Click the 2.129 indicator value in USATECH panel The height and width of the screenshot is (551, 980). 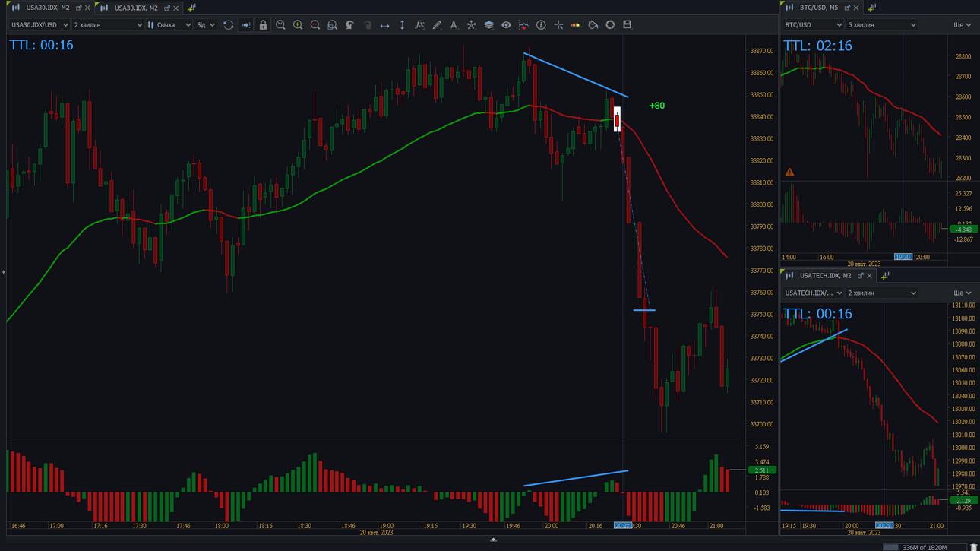[x=964, y=501]
